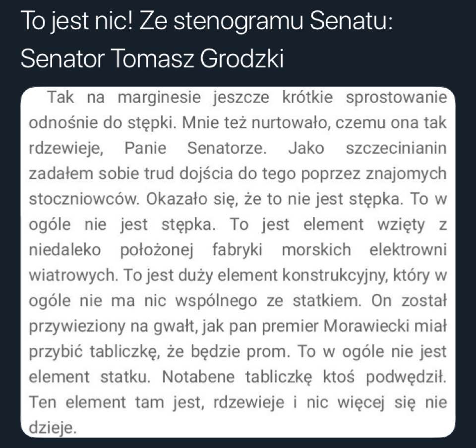
Task: Click the word 'stoczniowców.'
Action: 84,200
